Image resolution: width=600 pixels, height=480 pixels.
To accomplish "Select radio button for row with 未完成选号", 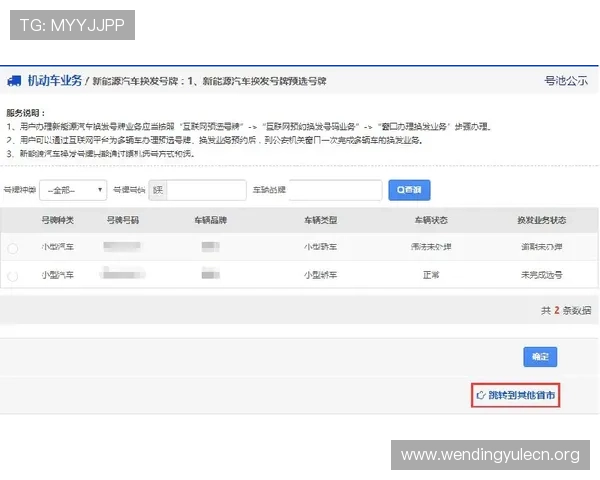I will click(13, 276).
